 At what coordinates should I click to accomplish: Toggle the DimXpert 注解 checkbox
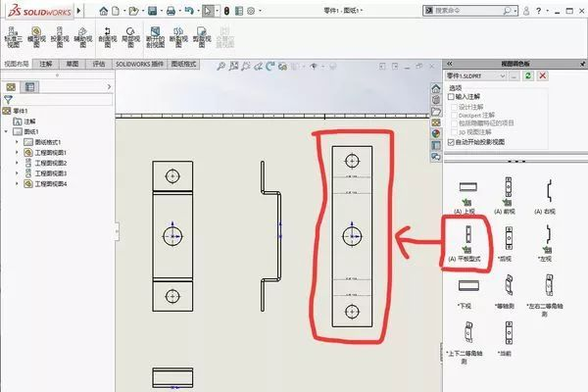tap(454, 116)
